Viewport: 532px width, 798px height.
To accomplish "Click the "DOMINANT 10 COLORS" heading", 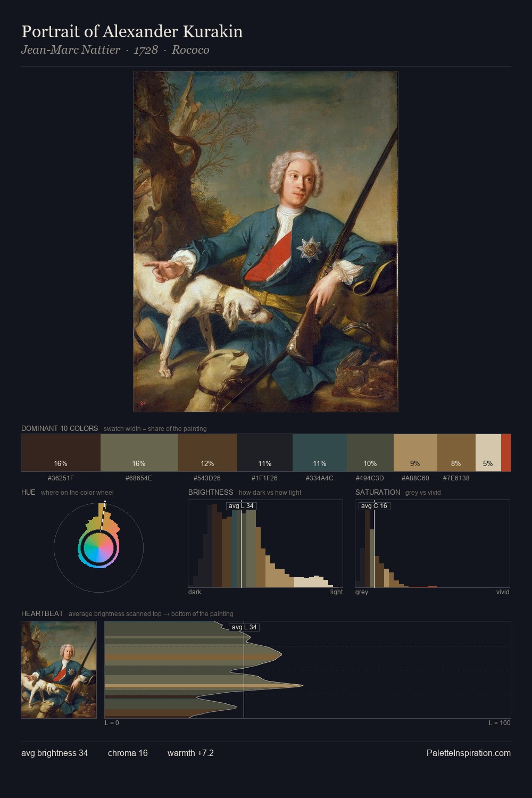I will pyautogui.click(x=60, y=428).
